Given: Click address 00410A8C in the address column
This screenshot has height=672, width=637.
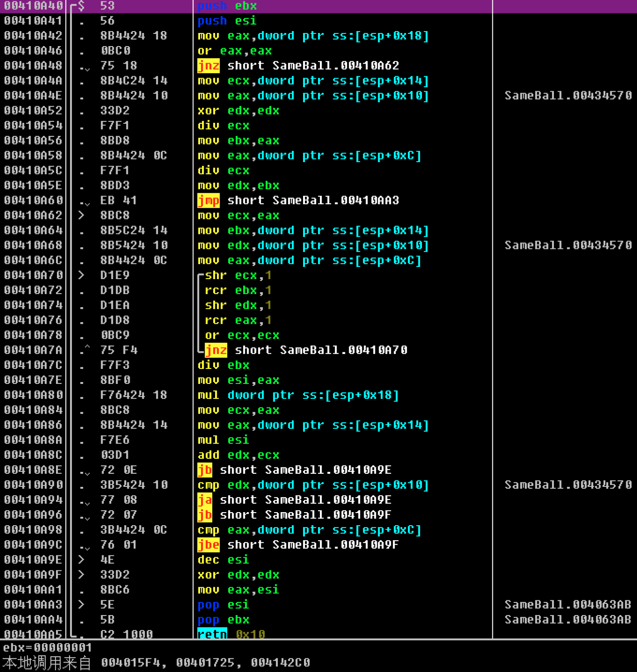Looking at the screenshot, I should pyautogui.click(x=33, y=455).
